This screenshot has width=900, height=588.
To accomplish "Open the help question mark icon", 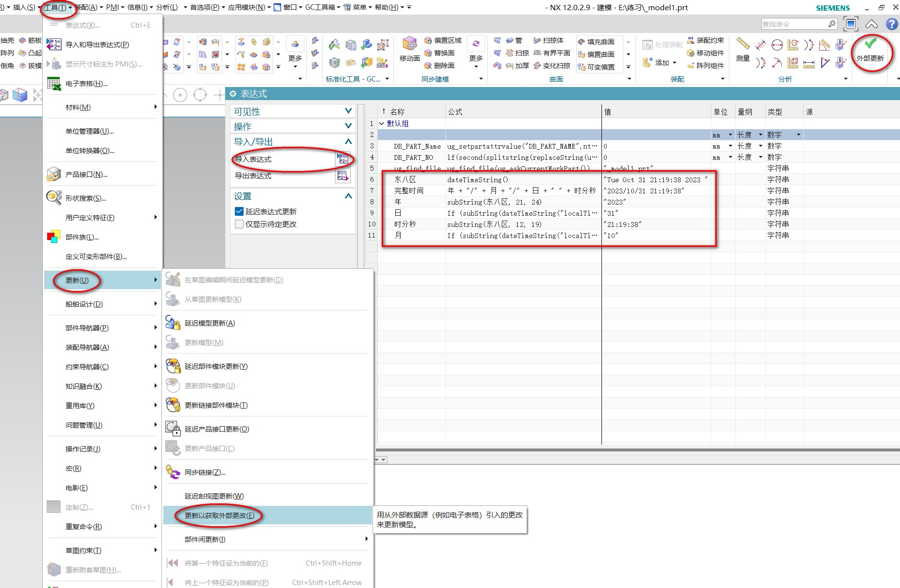I will click(x=892, y=24).
